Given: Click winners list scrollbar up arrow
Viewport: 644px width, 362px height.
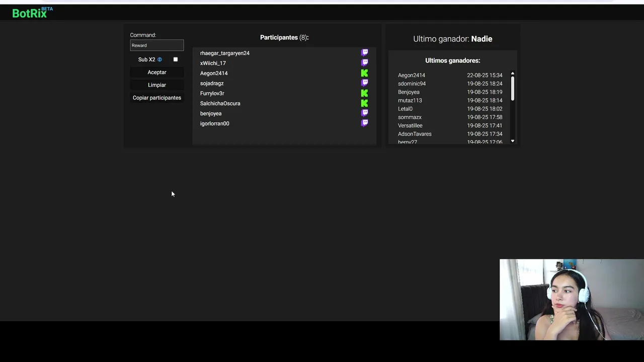Looking at the screenshot, I should pyautogui.click(x=513, y=74).
